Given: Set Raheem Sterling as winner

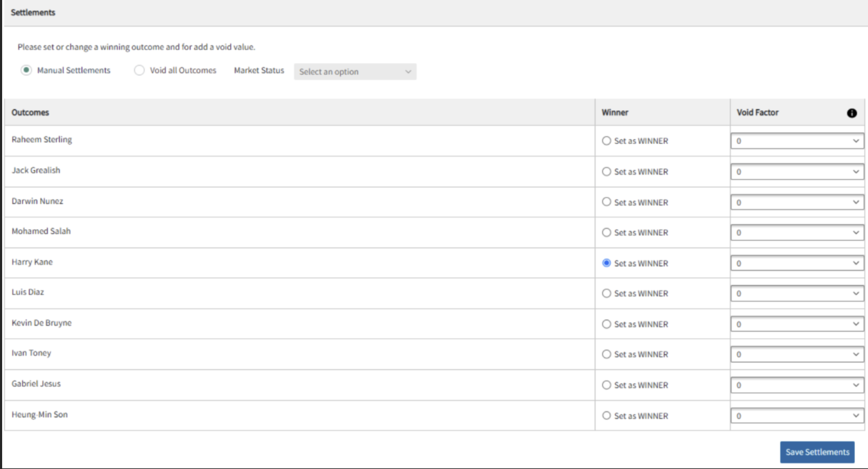Looking at the screenshot, I should [607, 141].
